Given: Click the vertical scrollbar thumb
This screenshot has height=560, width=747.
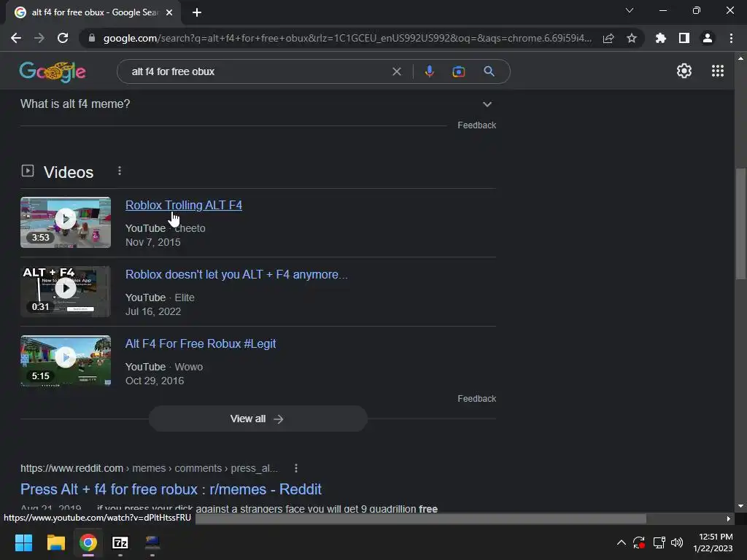Looking at the screenshot, I should pyautogui.click(x=740, y=224).
